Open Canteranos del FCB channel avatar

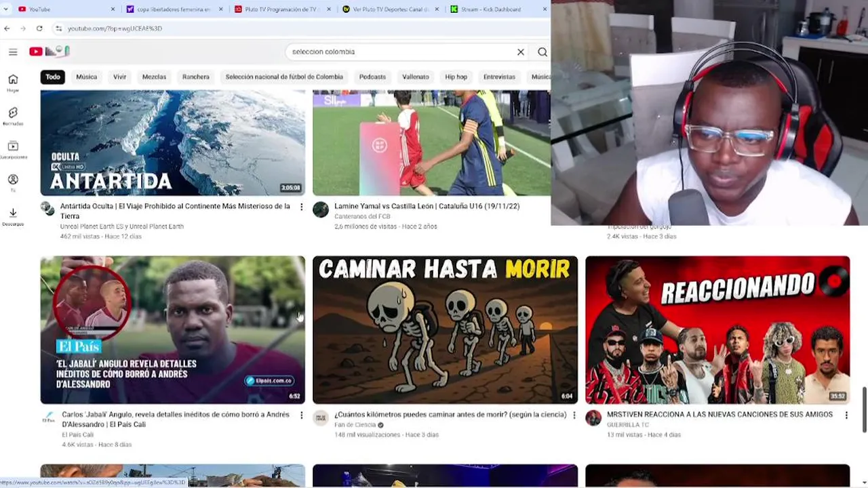(x=321, y=209)
